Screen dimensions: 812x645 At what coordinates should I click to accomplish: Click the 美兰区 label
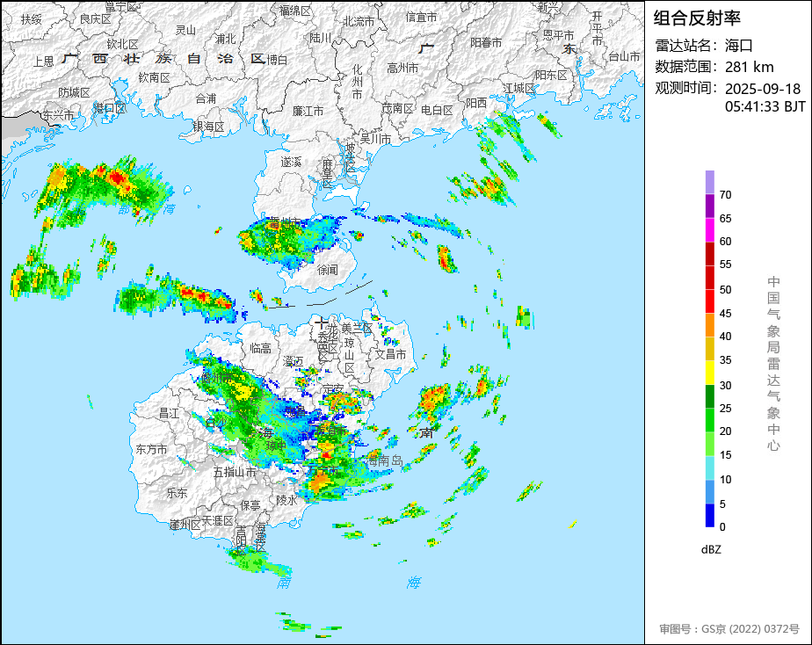356,328
